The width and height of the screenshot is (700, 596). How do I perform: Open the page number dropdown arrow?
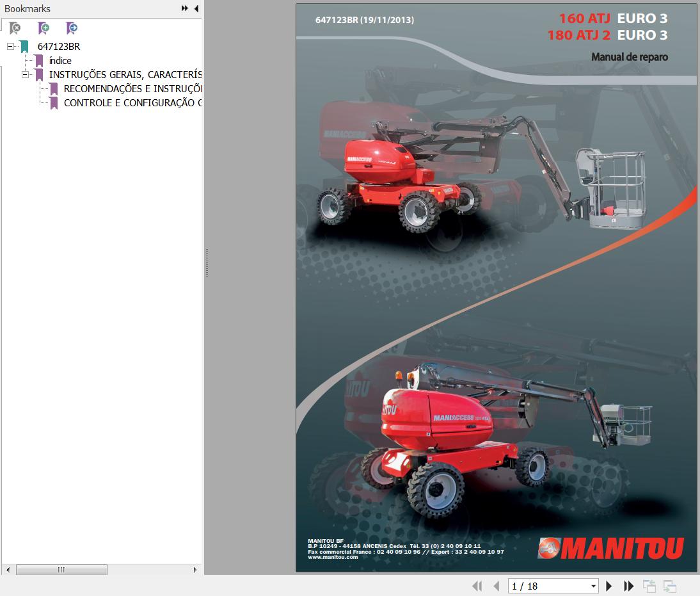593,586
